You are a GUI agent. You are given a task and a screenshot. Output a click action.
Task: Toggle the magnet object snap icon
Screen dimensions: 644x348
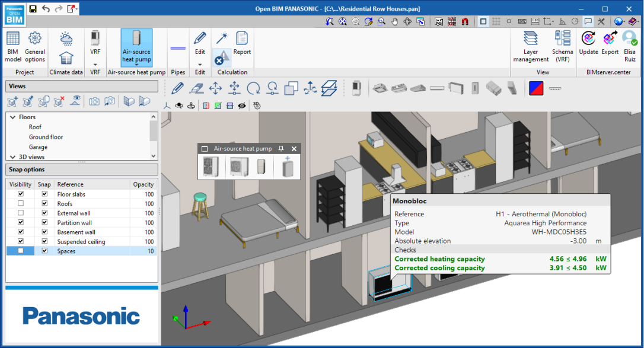(x=465, y=21)
